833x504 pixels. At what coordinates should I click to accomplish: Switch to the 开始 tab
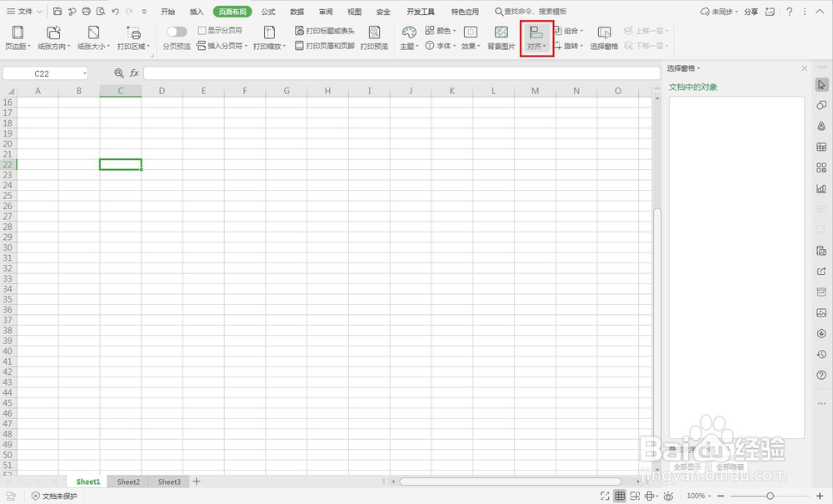pyautogui.click(x=168, y=11)
